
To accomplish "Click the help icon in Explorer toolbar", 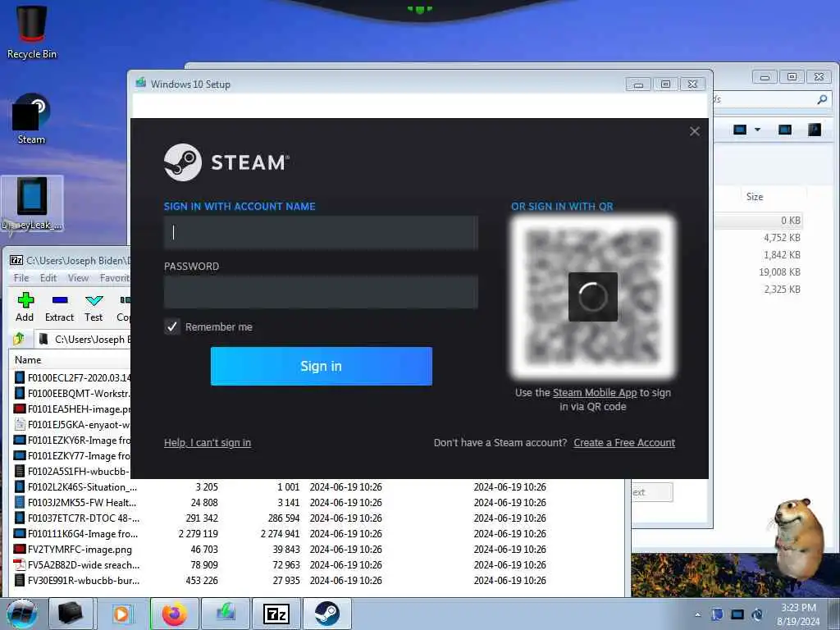I will tap(815, 130).
